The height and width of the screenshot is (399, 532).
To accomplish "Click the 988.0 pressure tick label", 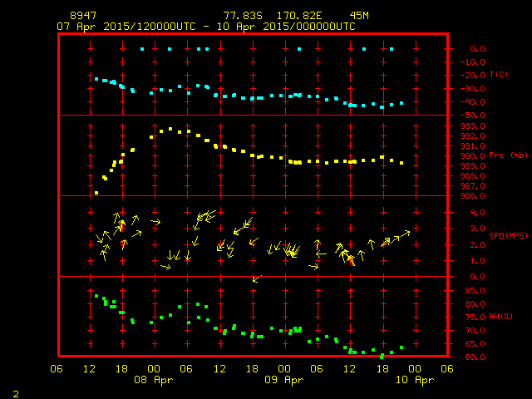I will coord(473,176).
